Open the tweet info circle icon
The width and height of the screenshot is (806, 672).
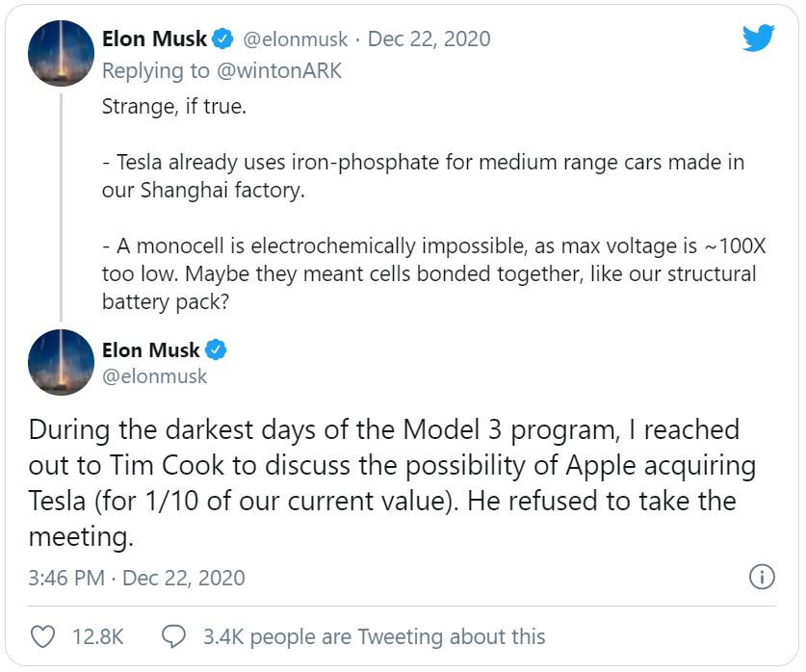[x=761, y=577]
